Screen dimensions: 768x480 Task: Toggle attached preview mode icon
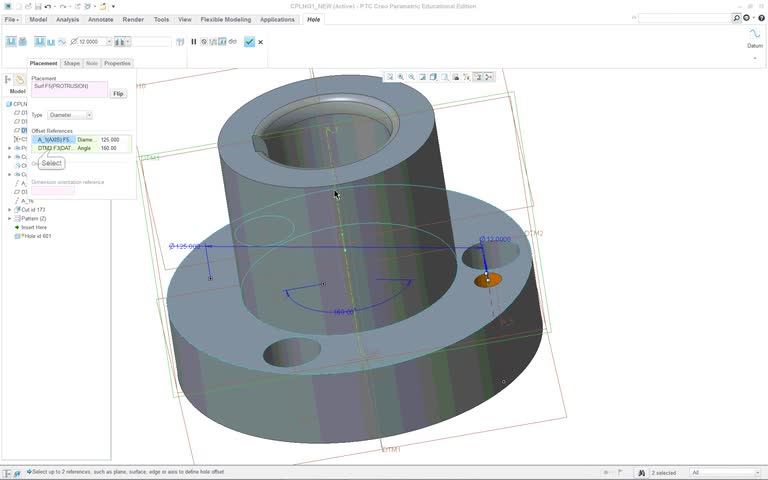coord(222,42)
